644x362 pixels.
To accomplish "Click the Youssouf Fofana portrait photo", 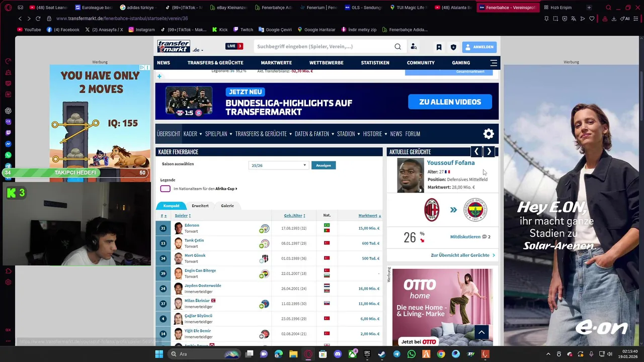I will click(411, 175).
